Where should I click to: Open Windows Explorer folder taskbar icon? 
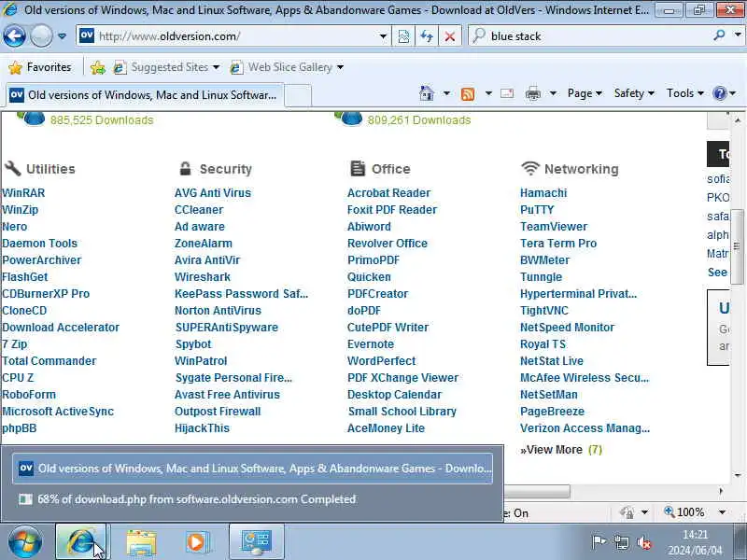(x=141, y=542)
